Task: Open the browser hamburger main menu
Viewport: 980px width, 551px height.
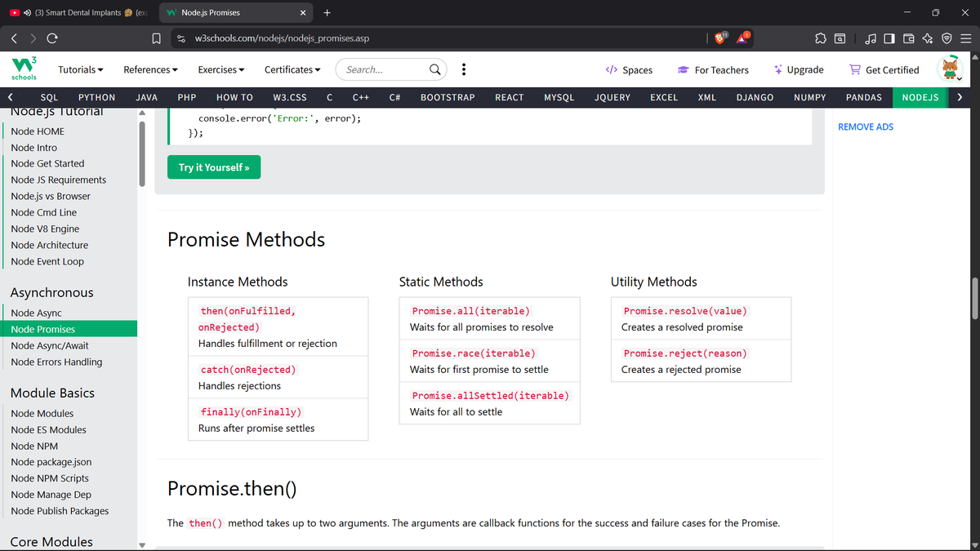Action: coord(964,38)
